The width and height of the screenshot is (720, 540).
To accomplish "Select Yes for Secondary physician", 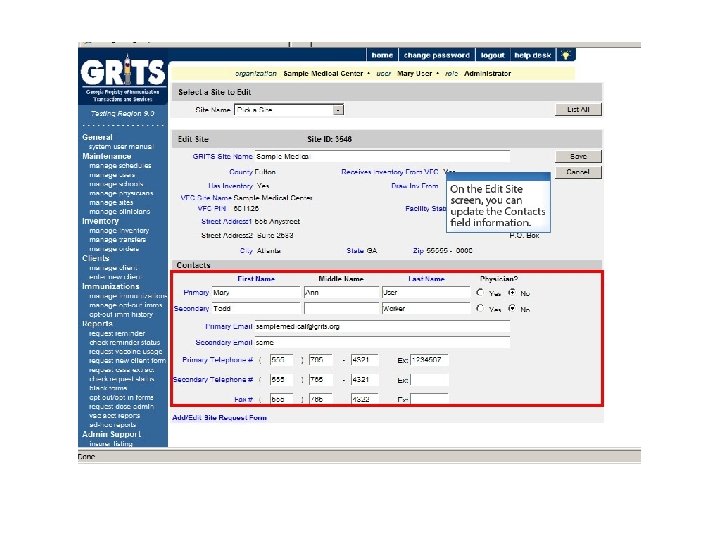I will pyautogui.click(x=480, y=308).
